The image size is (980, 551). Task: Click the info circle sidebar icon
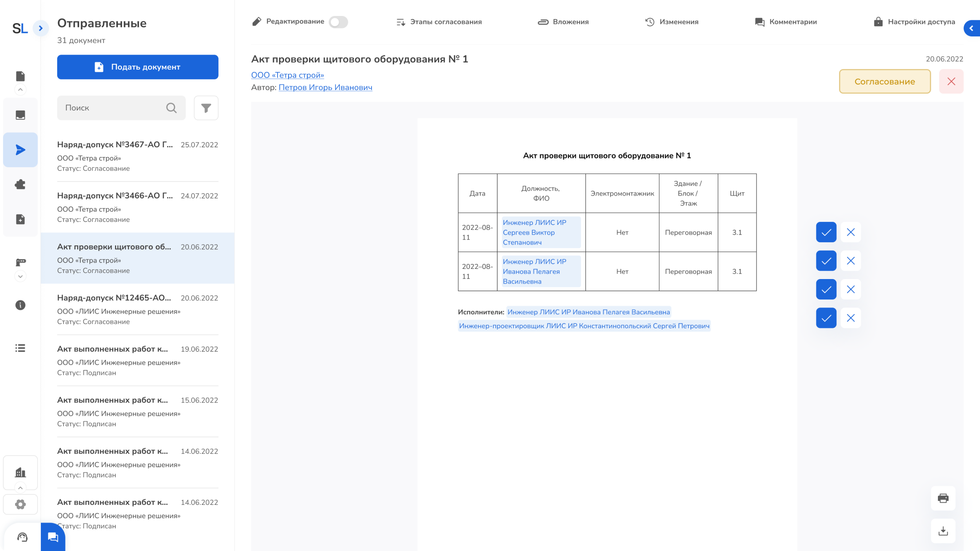[x=20, y=305]
